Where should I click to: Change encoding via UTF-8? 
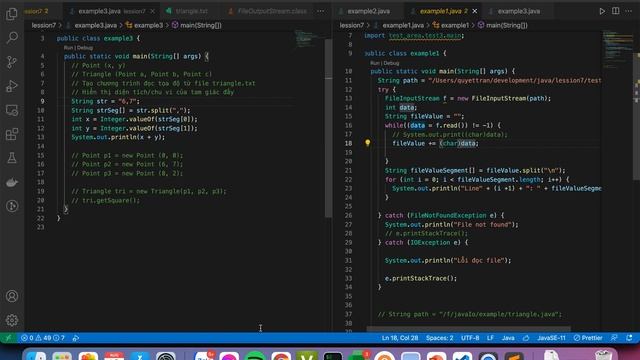pyautogui.click(x=470, y=338)
